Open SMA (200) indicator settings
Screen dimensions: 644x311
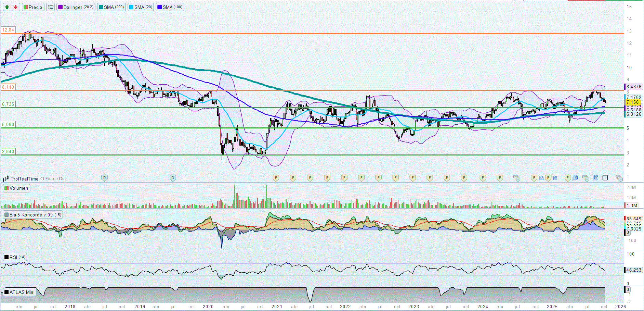pyautogui.click(x=111, y=7)
